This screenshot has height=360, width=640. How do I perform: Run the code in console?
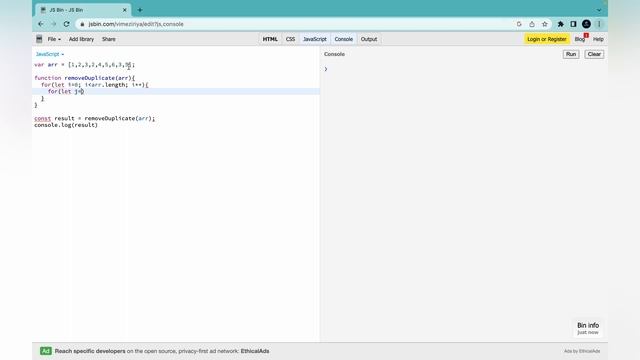point(571,54)
